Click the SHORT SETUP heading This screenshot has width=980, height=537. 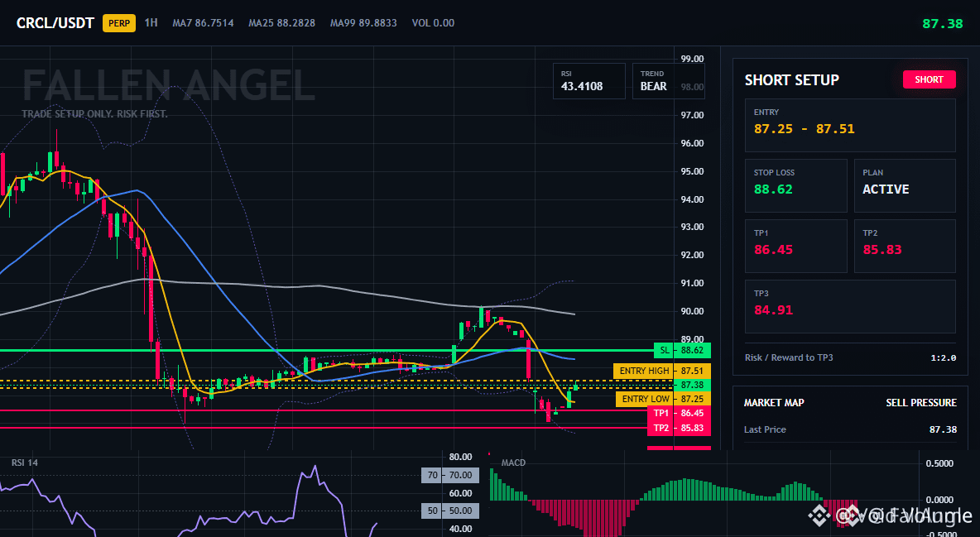pos(791,80)
